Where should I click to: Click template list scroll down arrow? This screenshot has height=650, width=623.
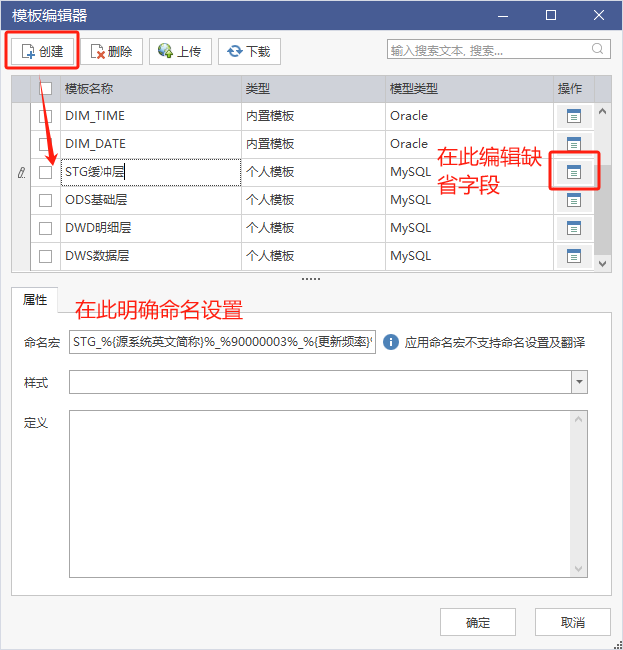click(x=603, y=264)
